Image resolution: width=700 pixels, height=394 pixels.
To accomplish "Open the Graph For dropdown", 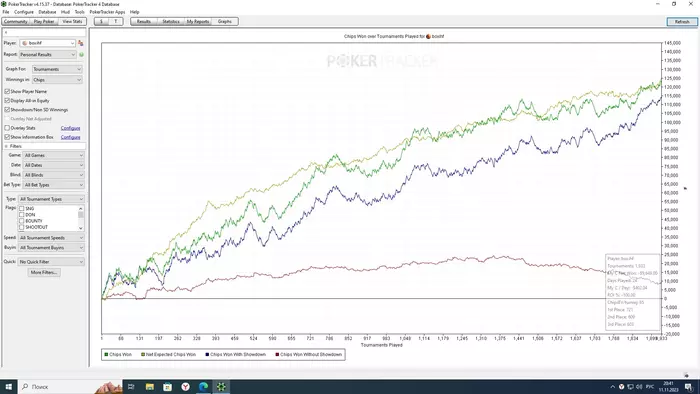I will click(57, 69).
